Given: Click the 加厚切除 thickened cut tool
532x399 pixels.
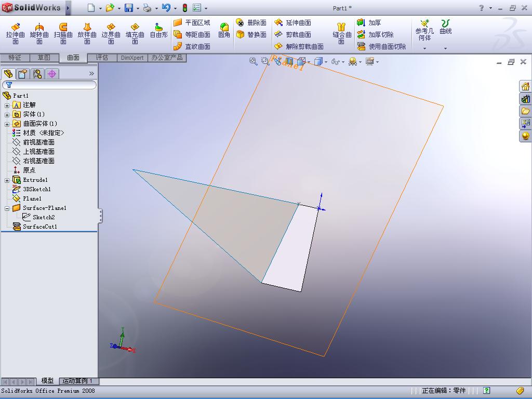Looking at the screenshot, I should coord(375,35).
